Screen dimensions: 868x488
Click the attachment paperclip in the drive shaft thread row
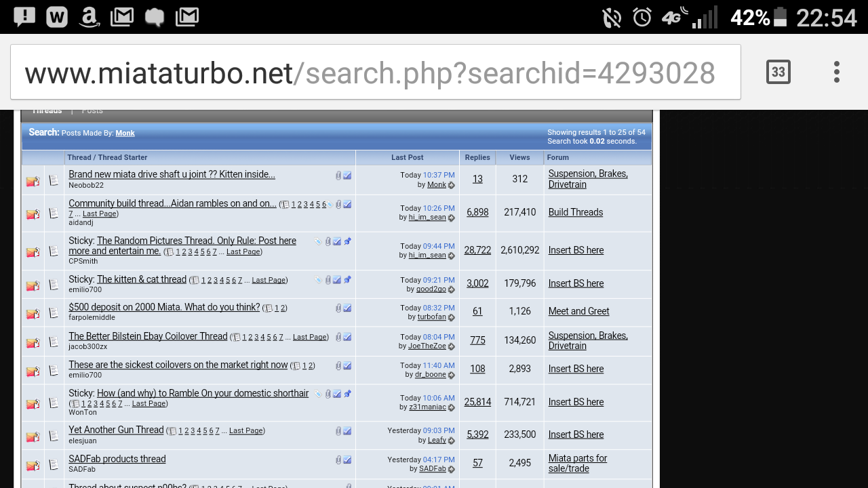[338, 176]
